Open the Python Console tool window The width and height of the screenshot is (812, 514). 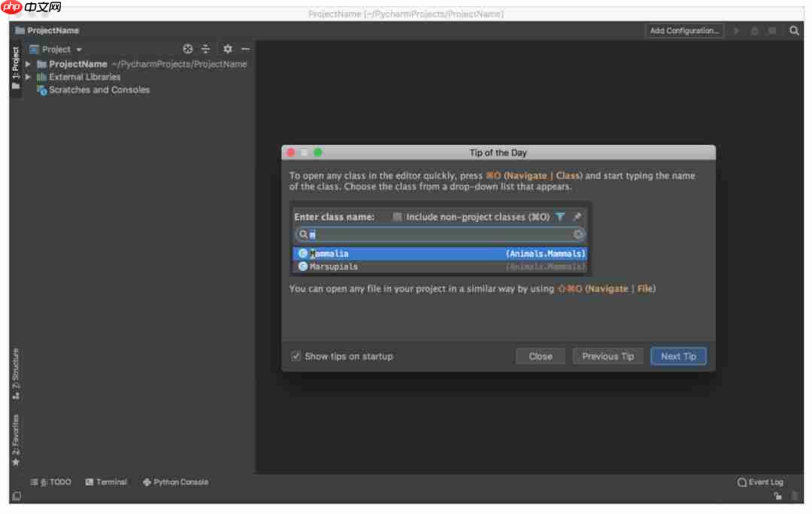pyautogui.click(x=175, y=482)
